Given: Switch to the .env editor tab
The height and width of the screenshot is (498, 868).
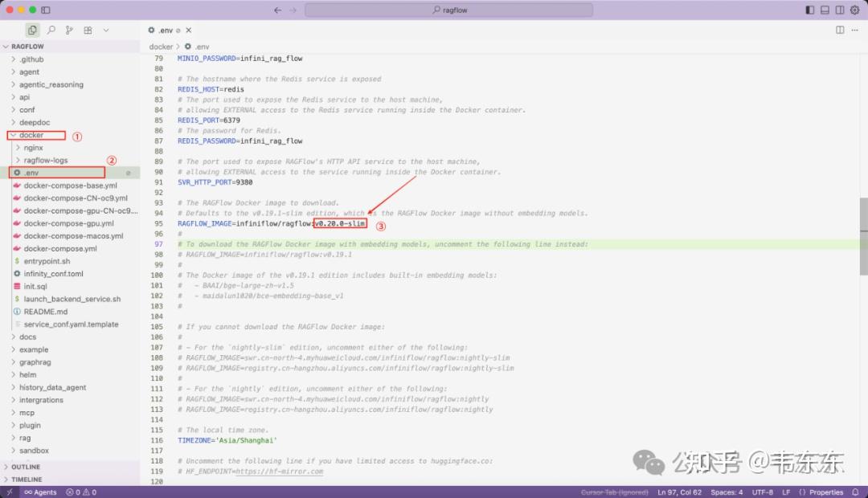Looking at the screenshot, I should click(166, 29).
